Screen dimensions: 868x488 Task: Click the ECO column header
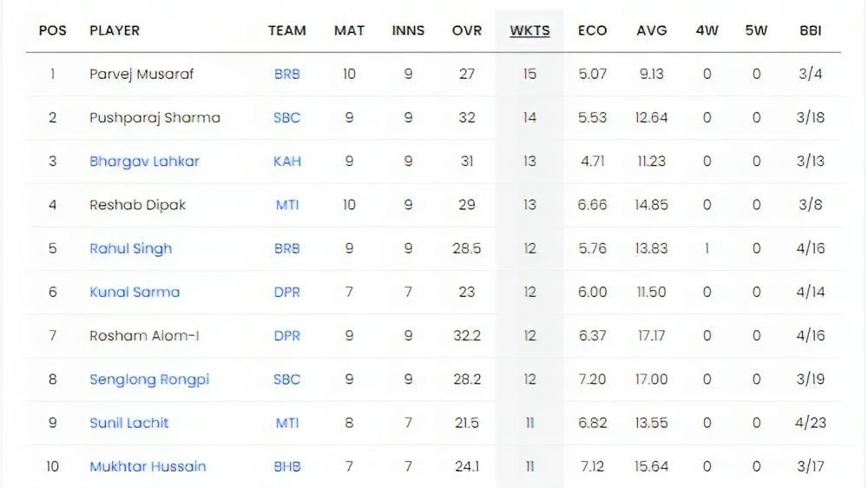592,30
